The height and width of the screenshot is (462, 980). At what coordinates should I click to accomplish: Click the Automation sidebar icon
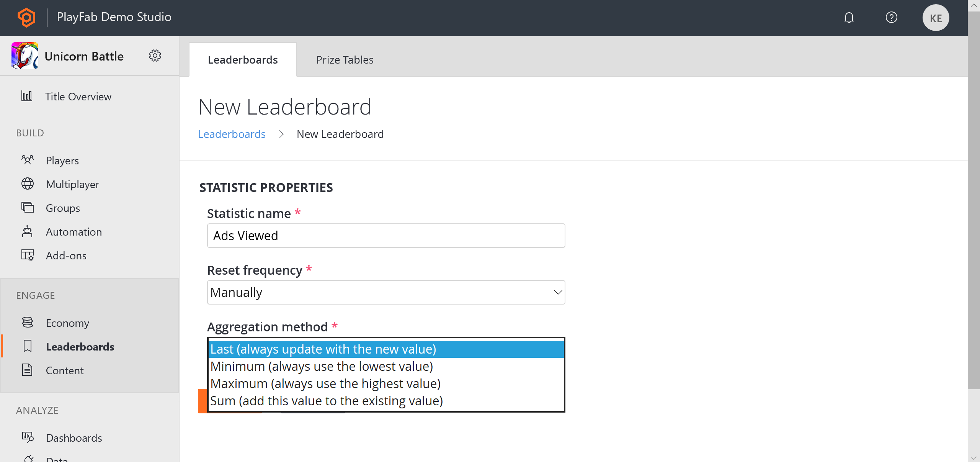pos(28,231)
